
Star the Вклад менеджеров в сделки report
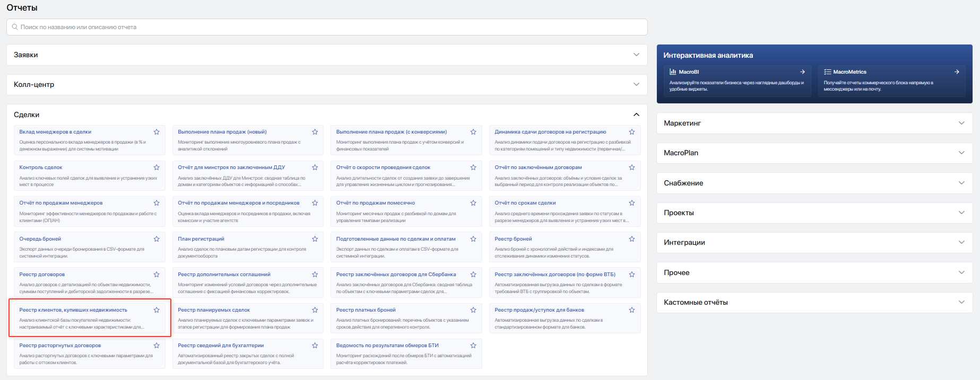pyautogui.click(x=157, y=132)
